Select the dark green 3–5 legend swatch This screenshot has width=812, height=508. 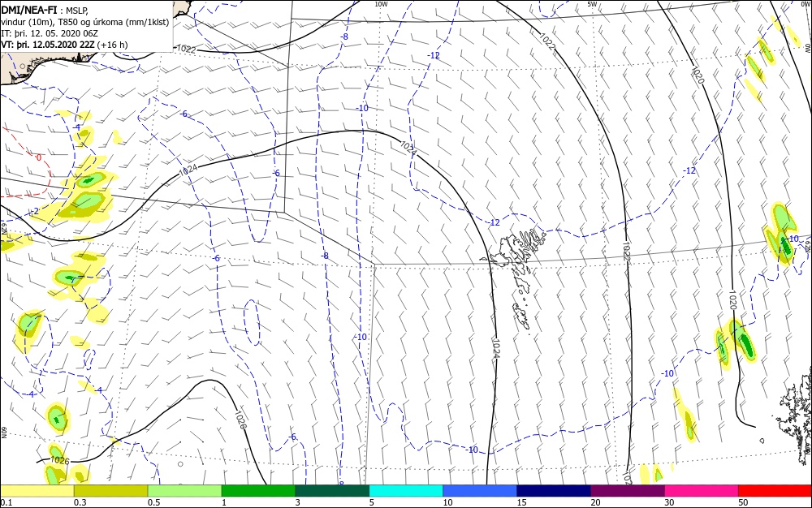tap(332, 491)
